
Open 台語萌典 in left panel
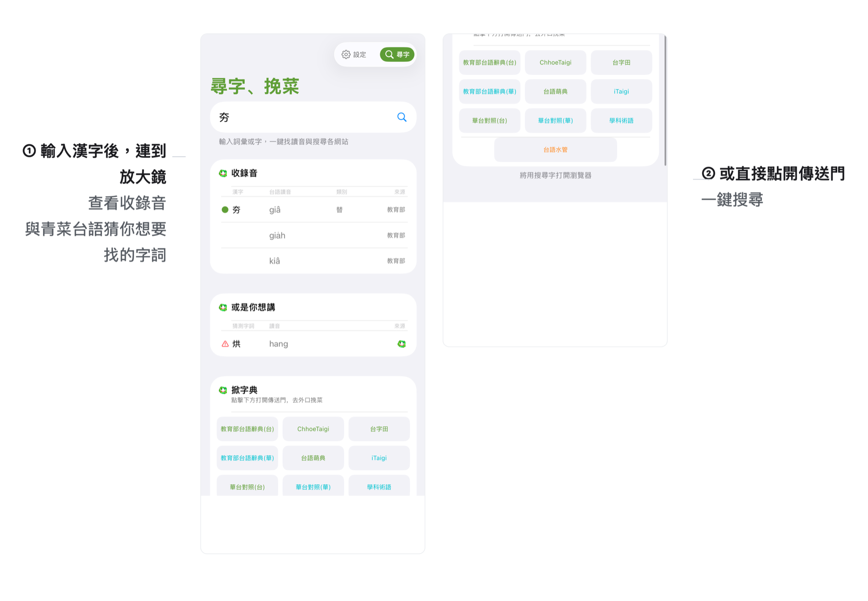point(313,458)
